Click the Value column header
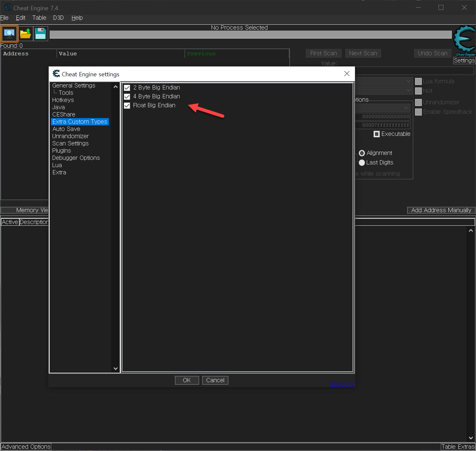The width and height of the screenshot is (476, 451). pos(121,54)
